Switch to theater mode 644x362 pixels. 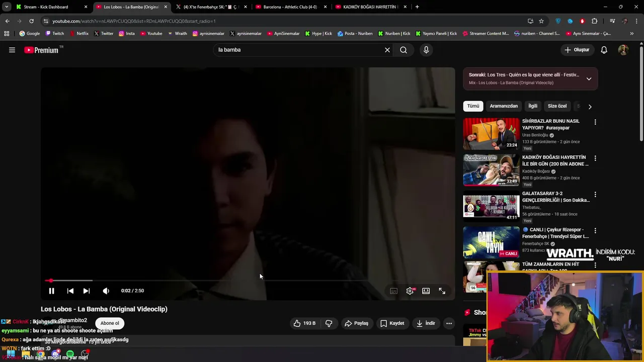coord(426,291)
